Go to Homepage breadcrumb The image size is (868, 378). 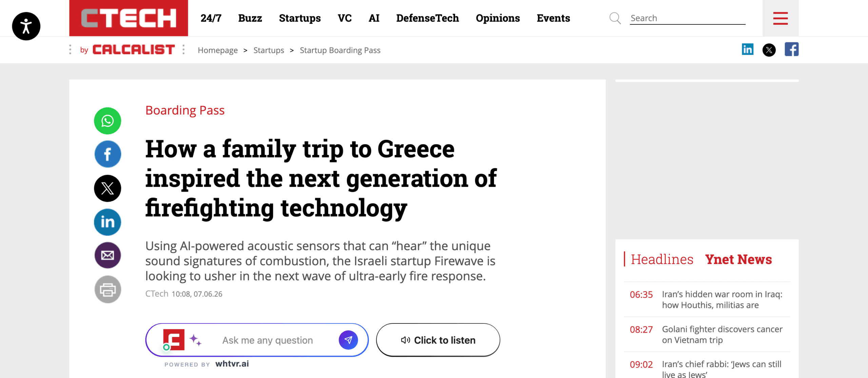pyautogui.click(x=218, y=50)
